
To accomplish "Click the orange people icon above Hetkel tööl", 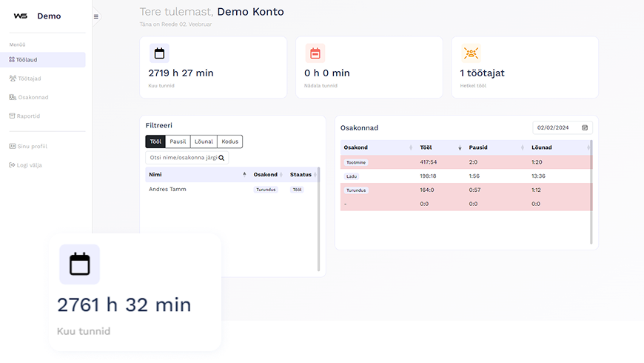I will [471, 53].
